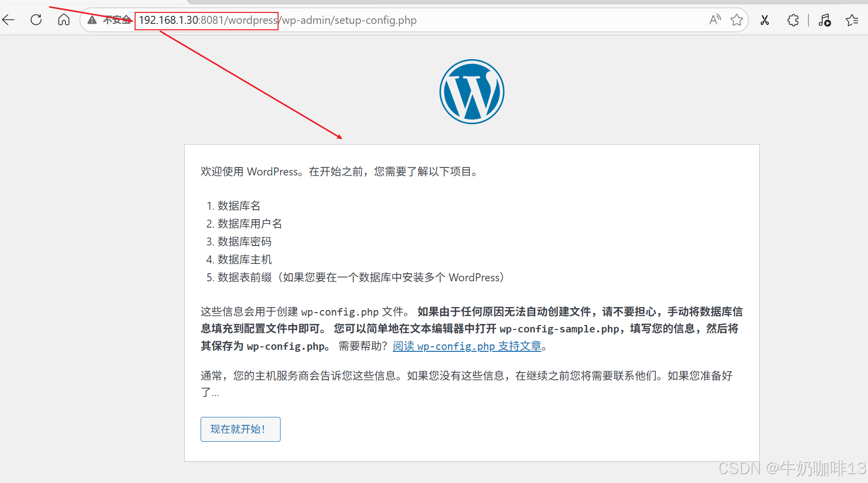The image size is (868, 483).
Task: Click the bold text wp-config-sample.php
Action: pos(559,329)
